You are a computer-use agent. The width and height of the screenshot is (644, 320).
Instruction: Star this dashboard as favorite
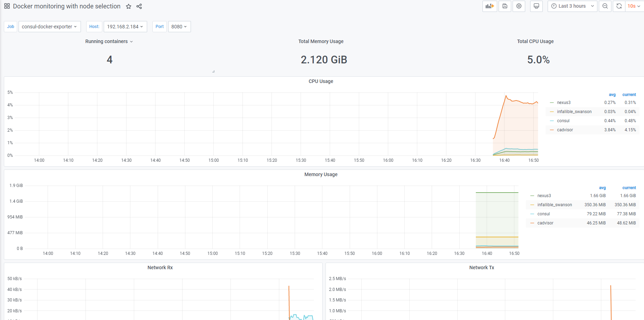coord(129,6)
